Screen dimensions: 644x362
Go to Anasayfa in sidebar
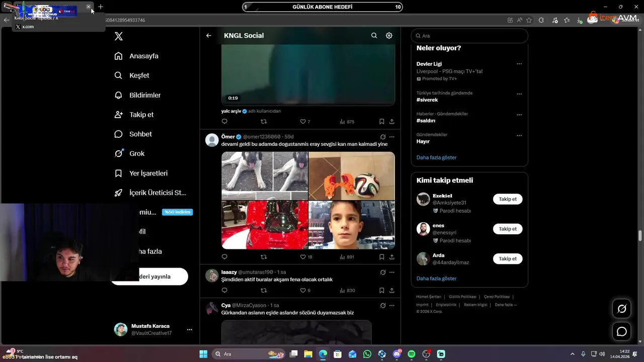(136, 56)
